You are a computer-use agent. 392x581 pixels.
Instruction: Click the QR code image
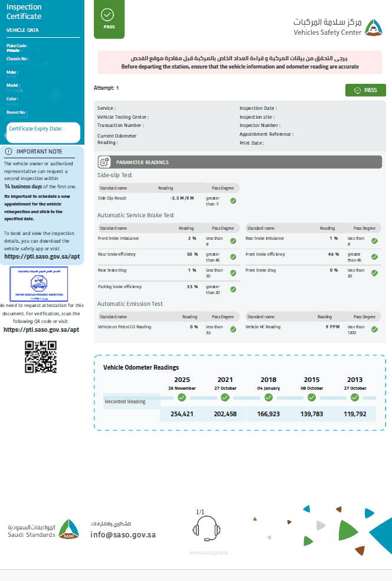point(41,357)
